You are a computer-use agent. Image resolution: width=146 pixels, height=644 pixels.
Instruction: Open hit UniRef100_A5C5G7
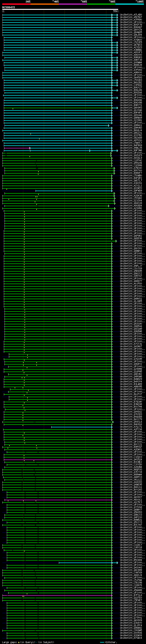click(x=131, y=17)
